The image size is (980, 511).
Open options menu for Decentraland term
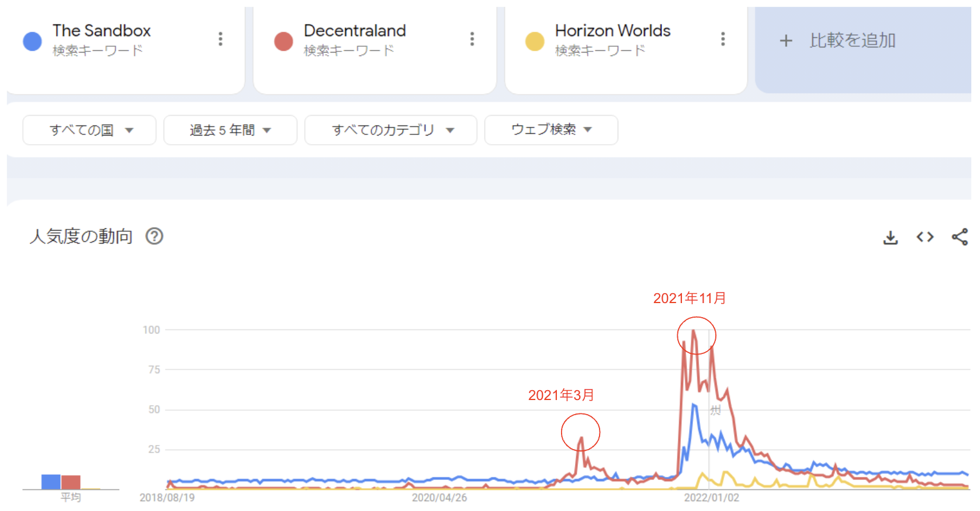coord(472,39)
